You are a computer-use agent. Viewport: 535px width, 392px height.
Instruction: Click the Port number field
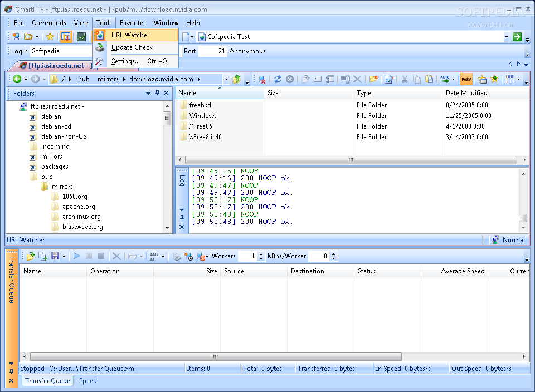click(212, 51)
